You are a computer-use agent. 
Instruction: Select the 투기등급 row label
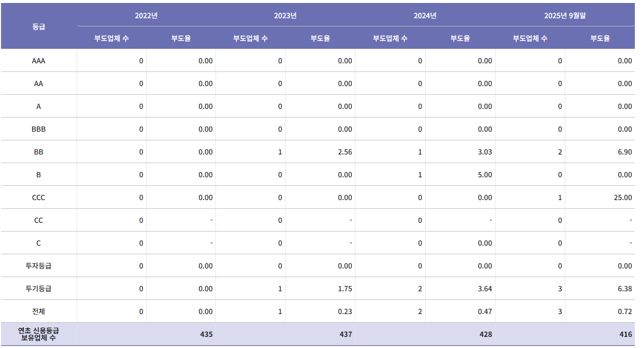click(38, 288)
